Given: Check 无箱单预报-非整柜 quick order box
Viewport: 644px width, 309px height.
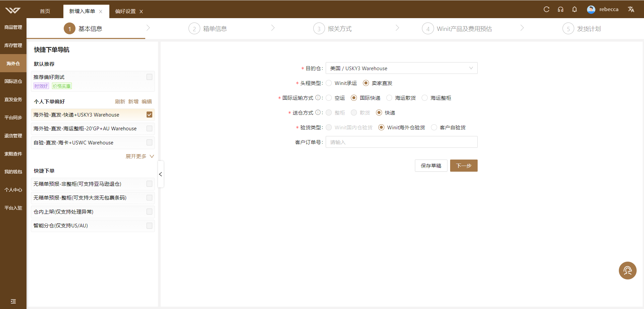Looking at the screenshot, I should click(x=149, y=184).
